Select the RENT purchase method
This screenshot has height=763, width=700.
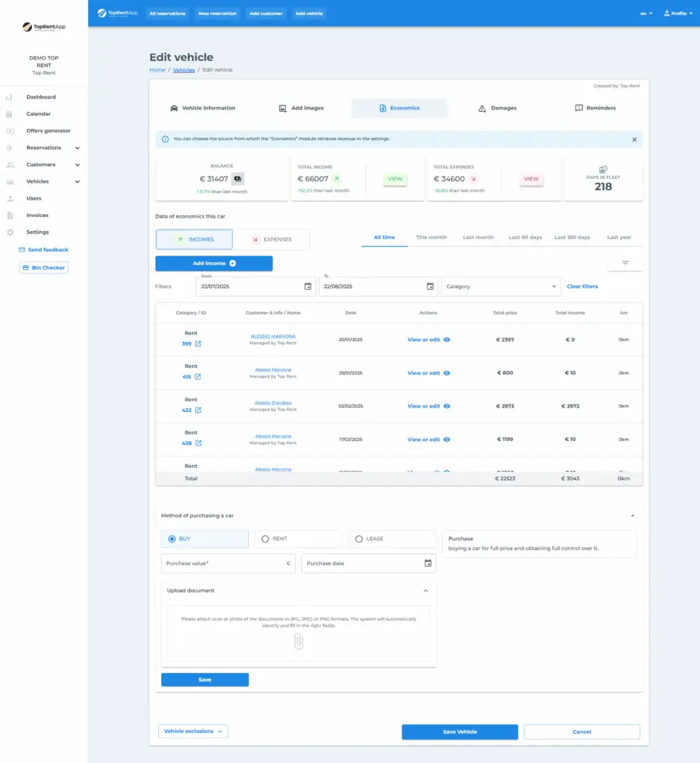pyautogui.click(x=265, y=539)
